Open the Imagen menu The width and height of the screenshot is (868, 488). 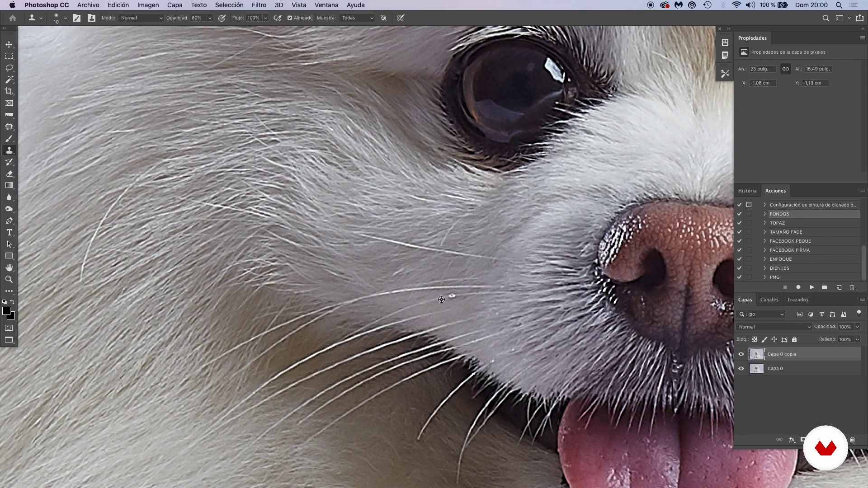click(x=148, y=5)
